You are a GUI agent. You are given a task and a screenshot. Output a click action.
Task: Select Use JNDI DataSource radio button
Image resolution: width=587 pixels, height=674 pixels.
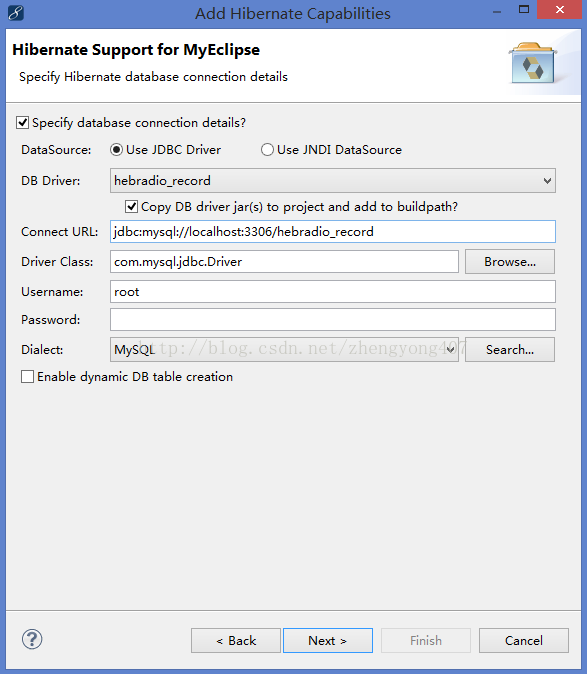(267, 150)
